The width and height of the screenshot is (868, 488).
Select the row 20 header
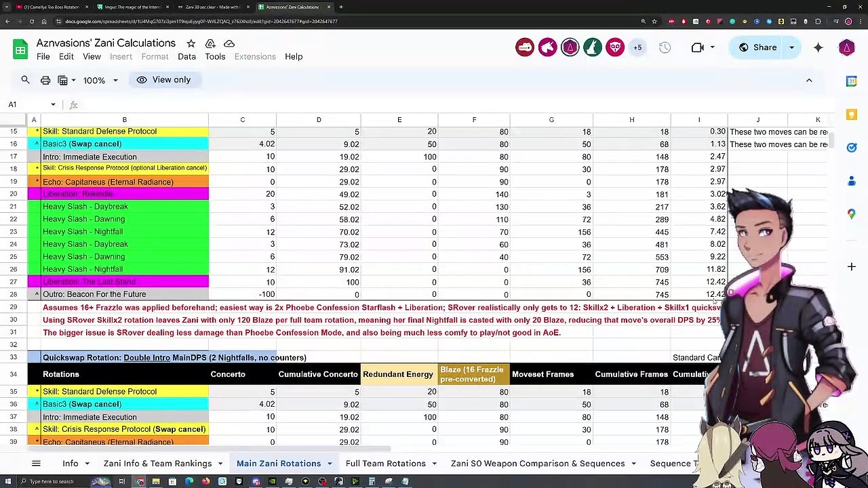[14, 194]
